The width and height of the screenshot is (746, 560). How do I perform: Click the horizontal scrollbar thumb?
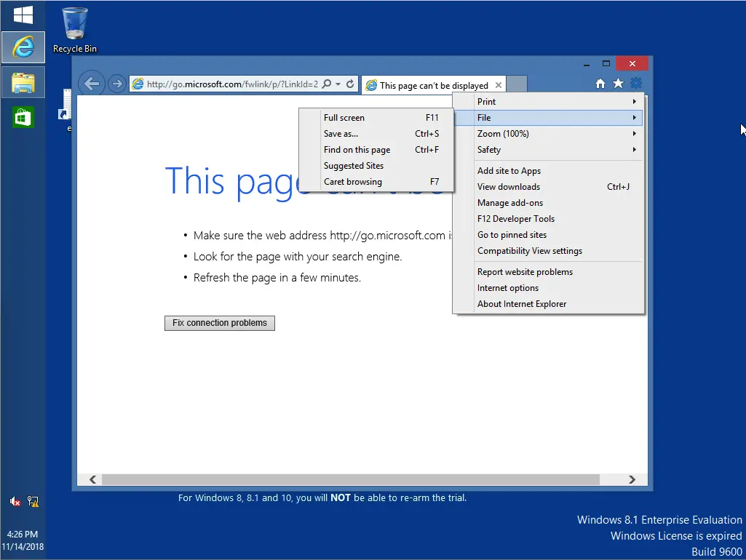351,480
